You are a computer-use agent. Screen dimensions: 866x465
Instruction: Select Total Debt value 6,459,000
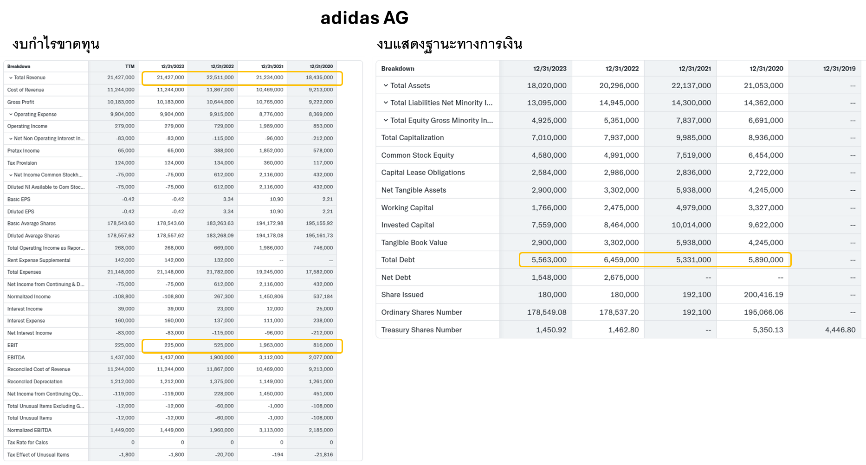[621, 260]
